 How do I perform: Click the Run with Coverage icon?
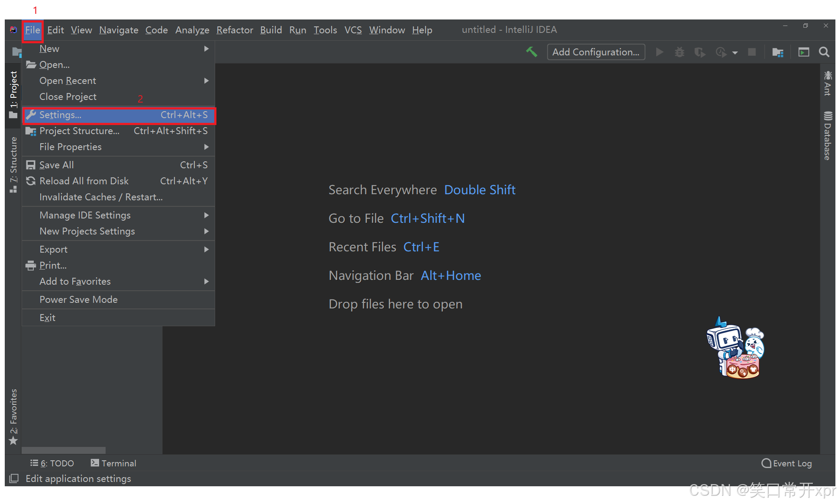(699, 52)
